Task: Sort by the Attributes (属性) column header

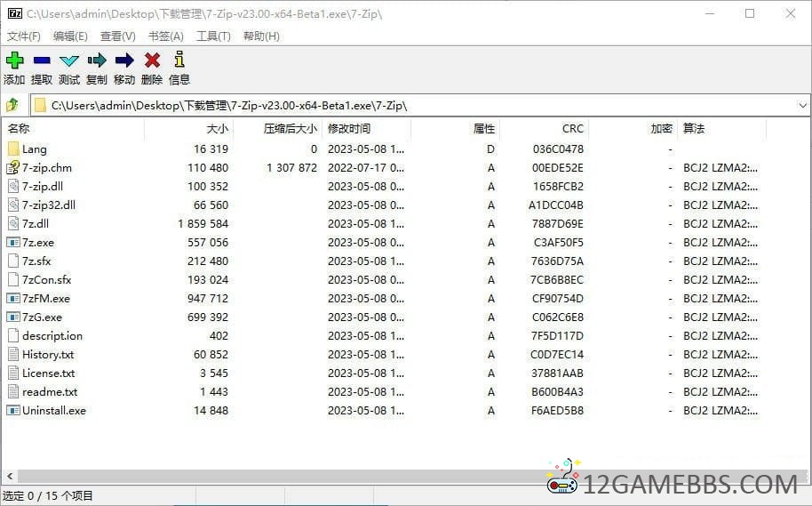Action: [456, 129]
